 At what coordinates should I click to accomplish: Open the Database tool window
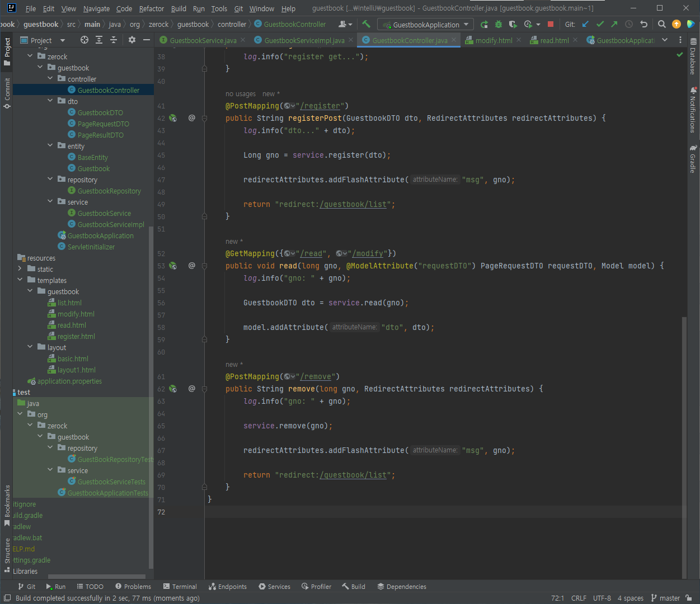[x=693, y=56]
